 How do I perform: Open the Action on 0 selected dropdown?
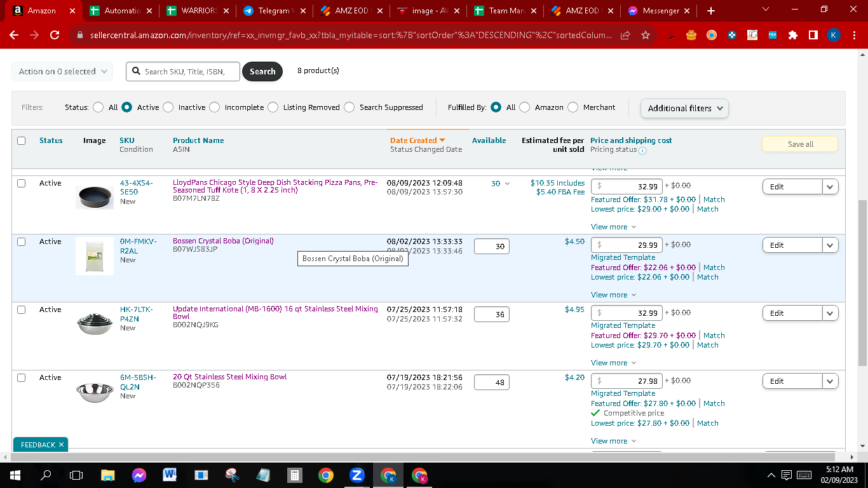pyautogui.click(x=62, y=72)
